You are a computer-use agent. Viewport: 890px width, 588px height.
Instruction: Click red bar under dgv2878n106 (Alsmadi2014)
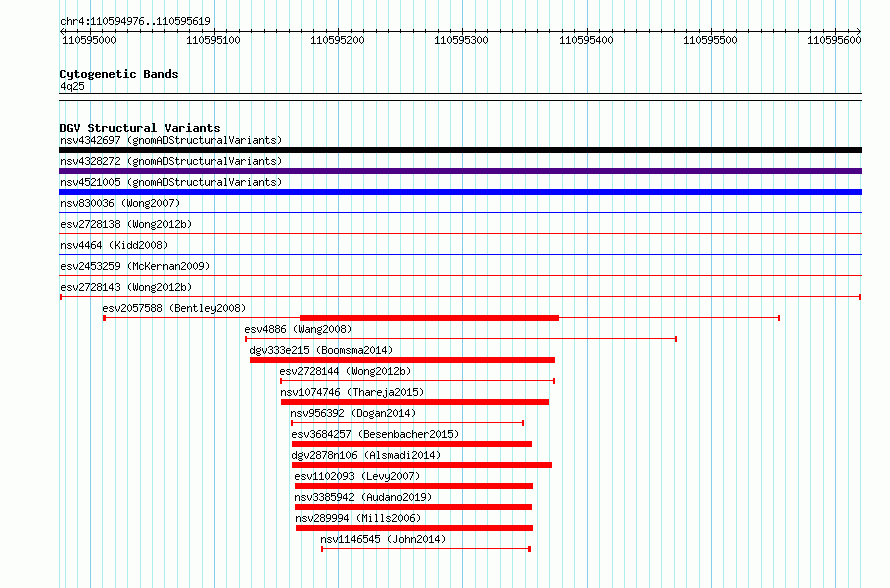coord(422,465)
